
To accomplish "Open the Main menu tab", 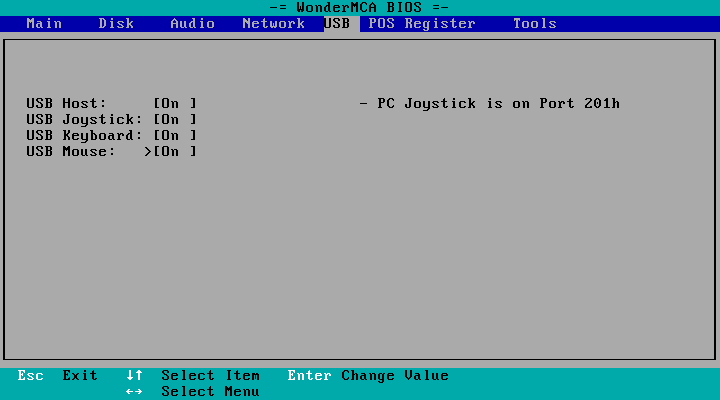I will point(44,23).
